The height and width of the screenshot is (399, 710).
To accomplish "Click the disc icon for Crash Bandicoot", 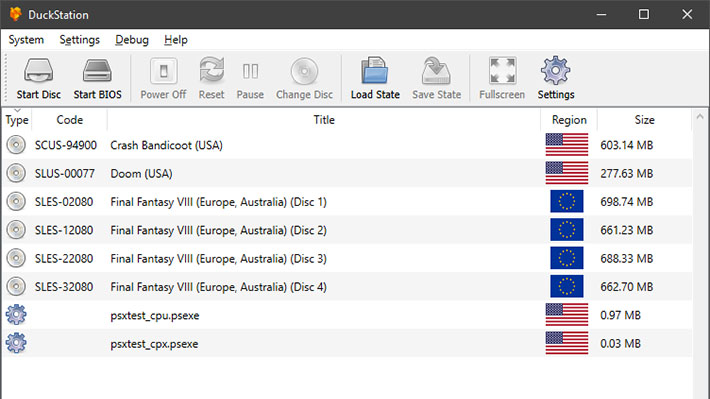I will 16,145.
